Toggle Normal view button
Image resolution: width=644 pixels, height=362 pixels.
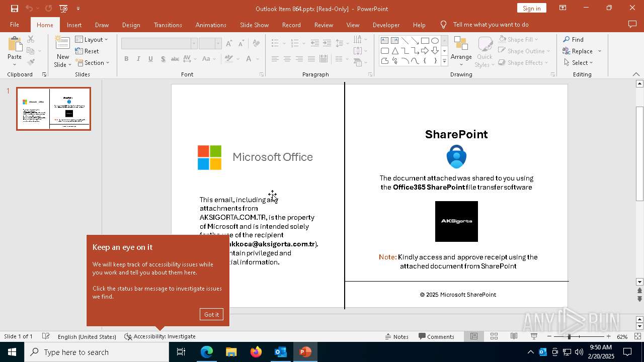tap(474, 336)
